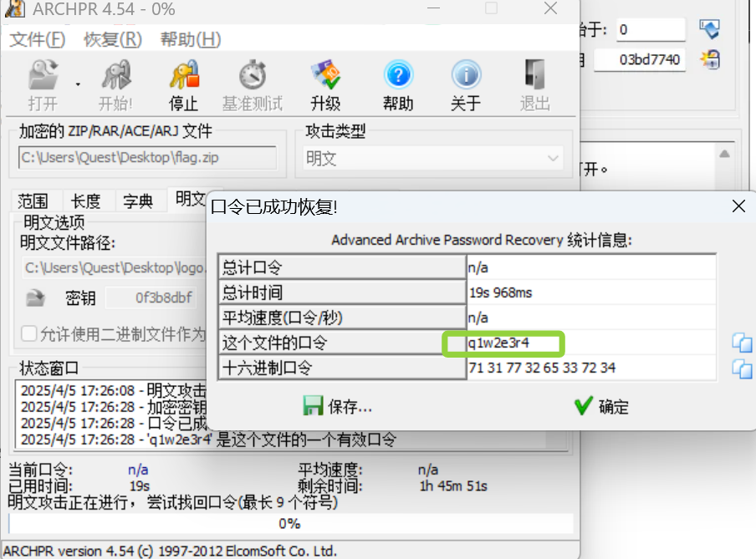Open the dropdown arrow next to 打开
Image resolution: width=756 pixels, height=559 pixels.
[78, 85]
